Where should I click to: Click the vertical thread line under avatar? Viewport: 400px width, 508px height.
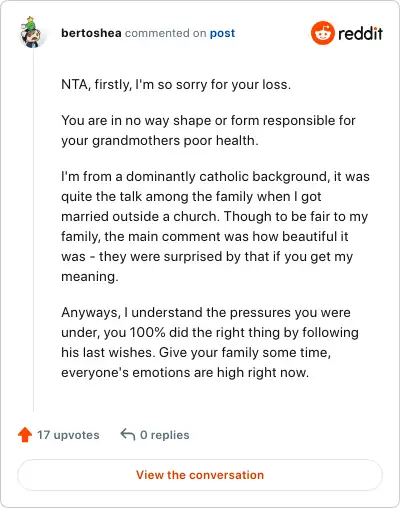tap(33, 230)
